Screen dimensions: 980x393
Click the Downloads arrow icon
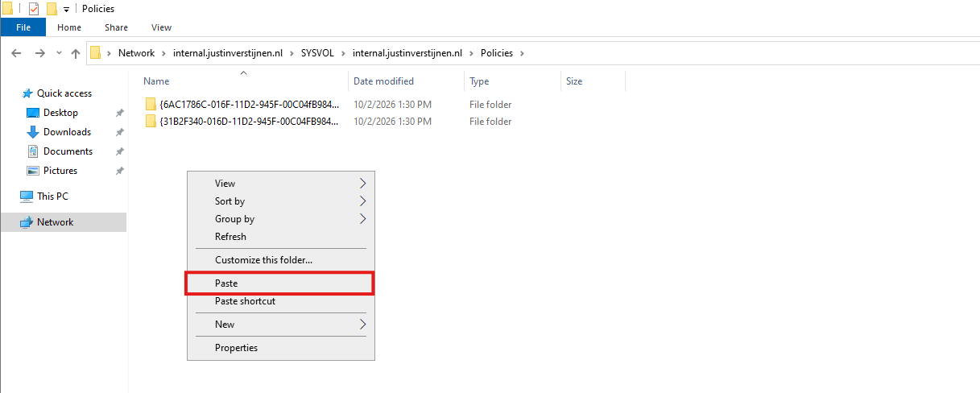(x=33, y=132)
